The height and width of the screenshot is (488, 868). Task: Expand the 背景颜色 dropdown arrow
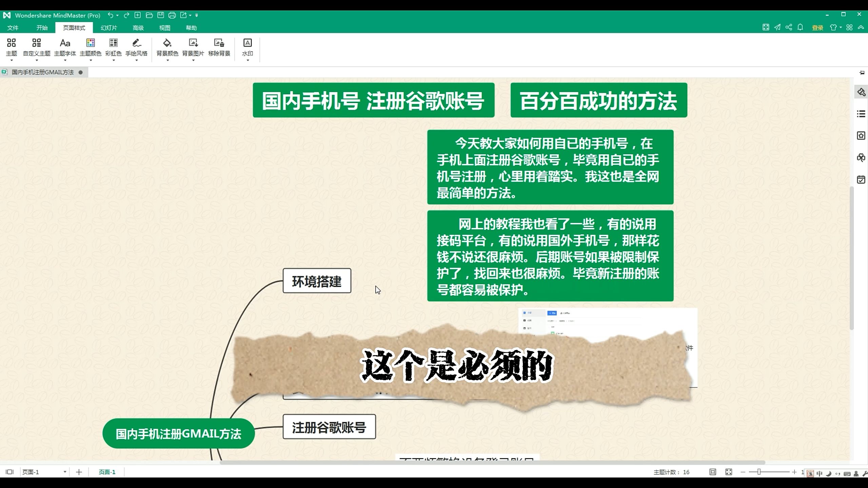pyautogui.click(x=167, y=60)
